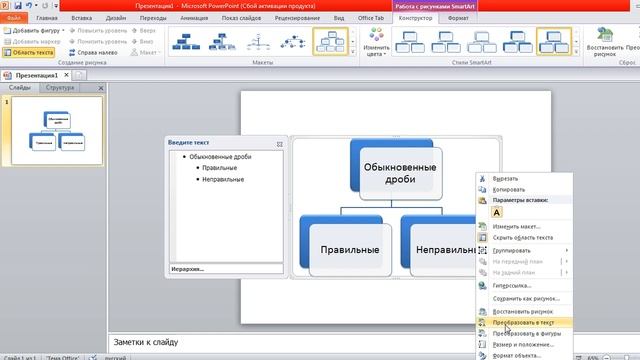Choose Скрыть область текста menu item
Screen dimensions: 640x360
(x=524, y=238)
